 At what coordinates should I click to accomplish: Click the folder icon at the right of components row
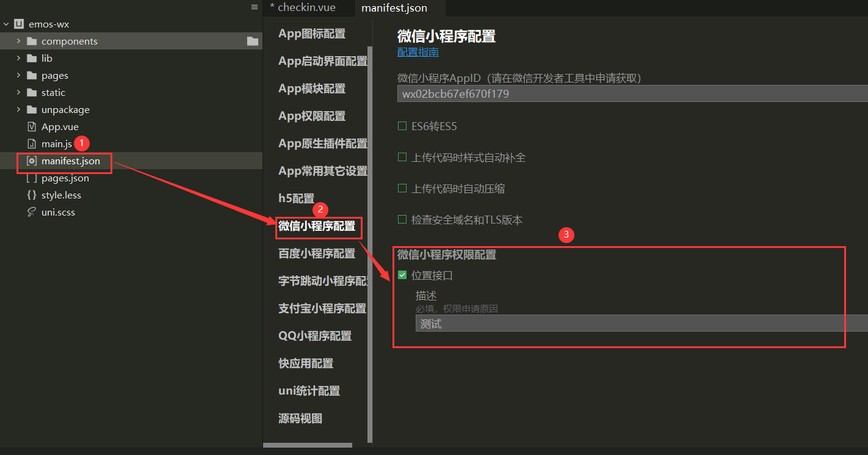point(253,42)
